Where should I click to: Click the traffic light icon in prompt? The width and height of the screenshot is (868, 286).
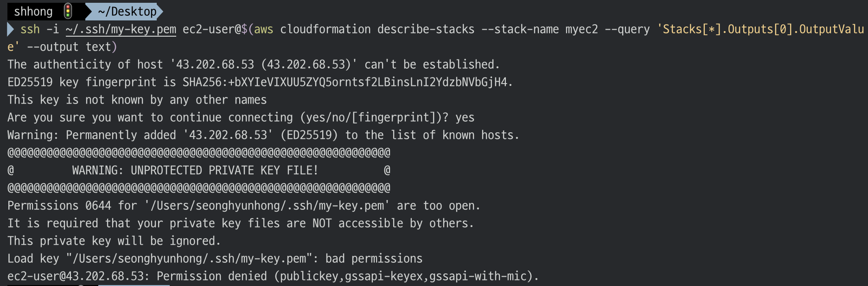(68, 11)
